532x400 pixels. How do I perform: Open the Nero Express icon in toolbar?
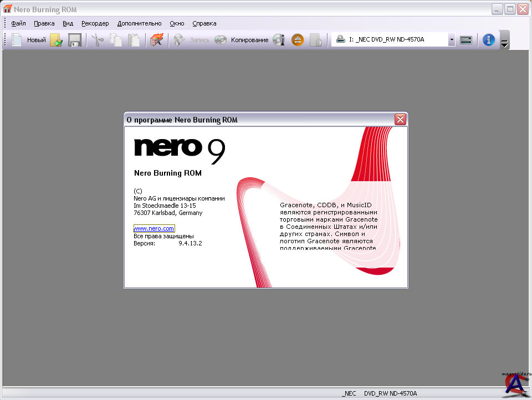[157, 40]
